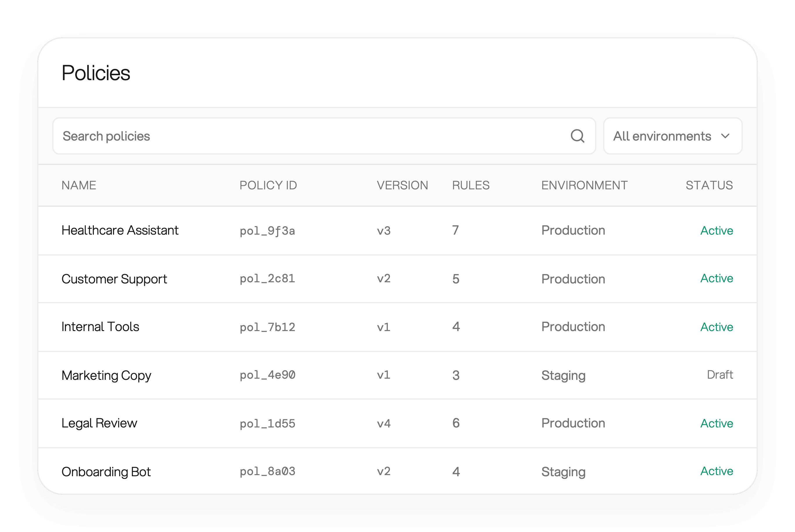The image size is (795, 532).
Task: Click Production in Healthcare Assistant row
Action: (x=573, y=230)
